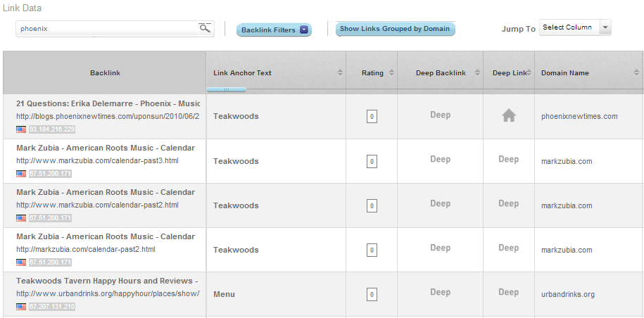Click the Backlink column header
Viewport: 644px width, 318px height.
(x=105, y=73)
